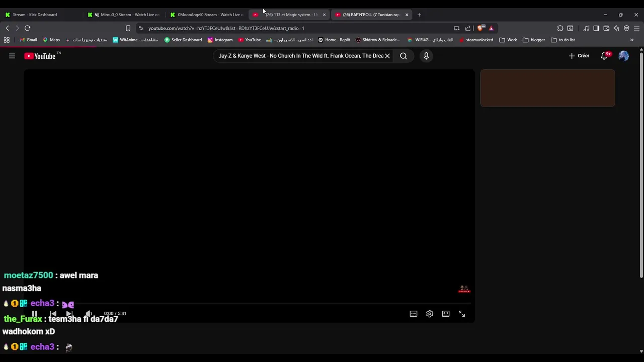
Task: Close the RAP'N'ROLL tab
Action: [x=407, y=15]
